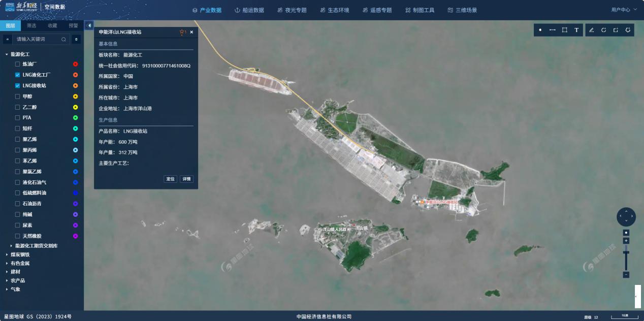This screenshot has width=644, height=321.
Task: Expand the 有色金属 category
Action: tap(7, 263)
